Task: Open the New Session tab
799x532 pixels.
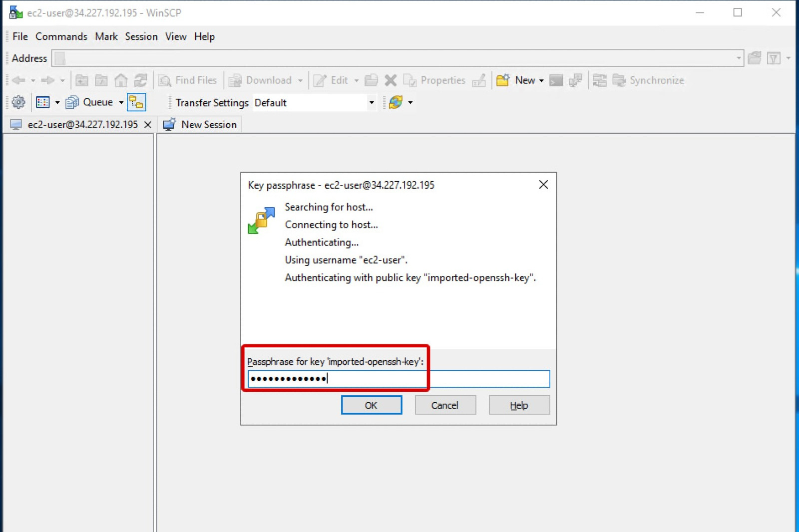Action: point(200,125)
